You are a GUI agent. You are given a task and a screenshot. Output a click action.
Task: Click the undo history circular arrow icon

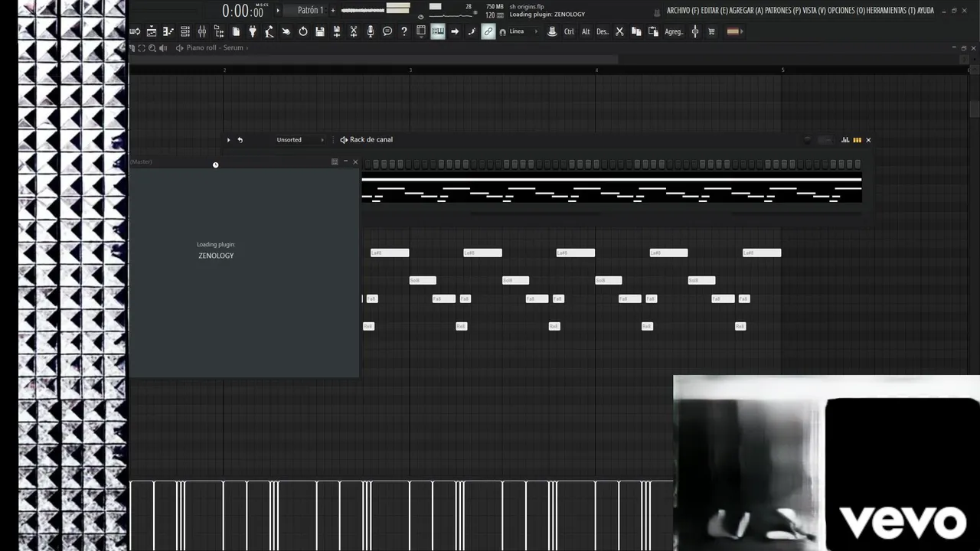303,31
